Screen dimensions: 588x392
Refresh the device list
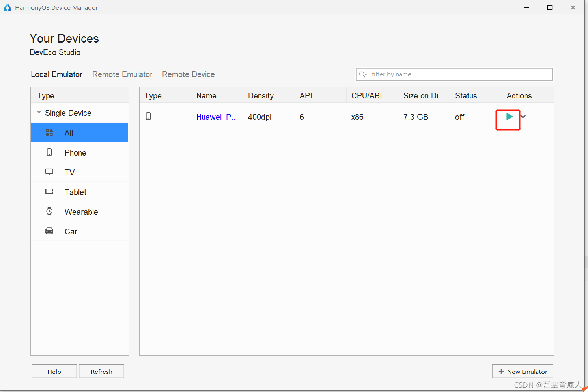click(x=101, y=372)
